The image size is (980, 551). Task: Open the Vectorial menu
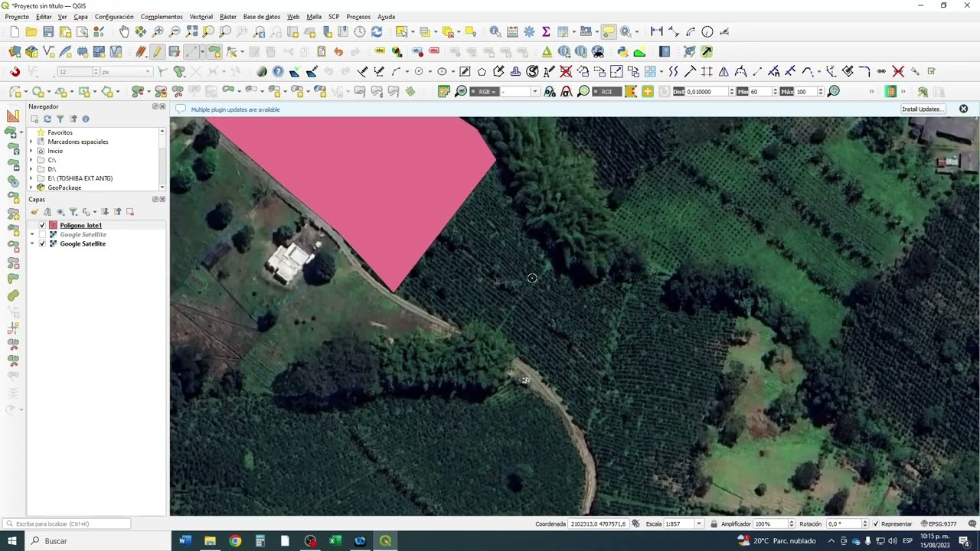(201, 16)
